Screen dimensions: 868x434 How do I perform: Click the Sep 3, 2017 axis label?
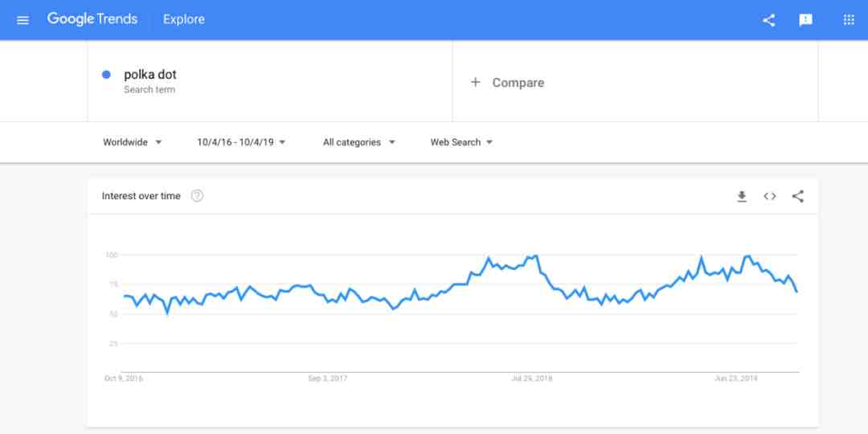tap(328, 379)
